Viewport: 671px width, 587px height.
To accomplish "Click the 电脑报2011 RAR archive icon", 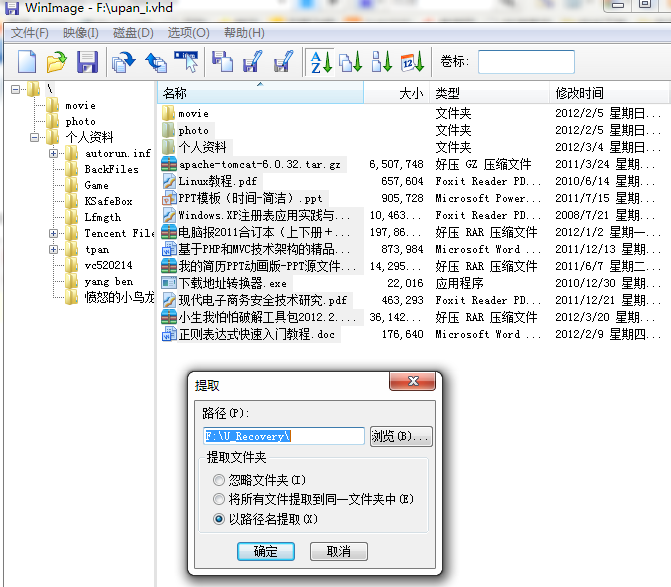I will point(169,232).
